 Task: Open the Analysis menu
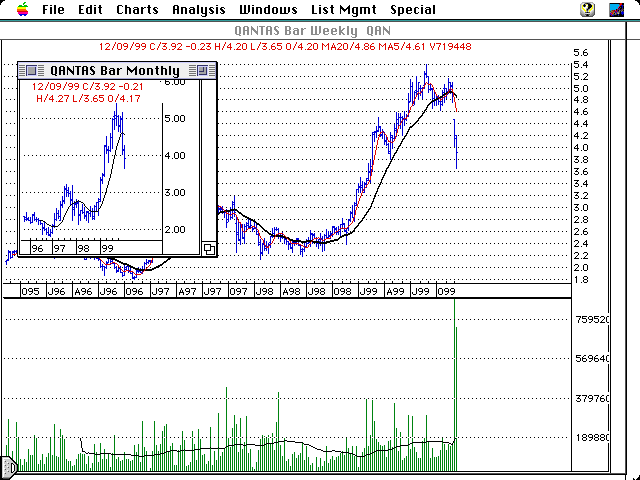pyautogui.click(x=199, y=9)
